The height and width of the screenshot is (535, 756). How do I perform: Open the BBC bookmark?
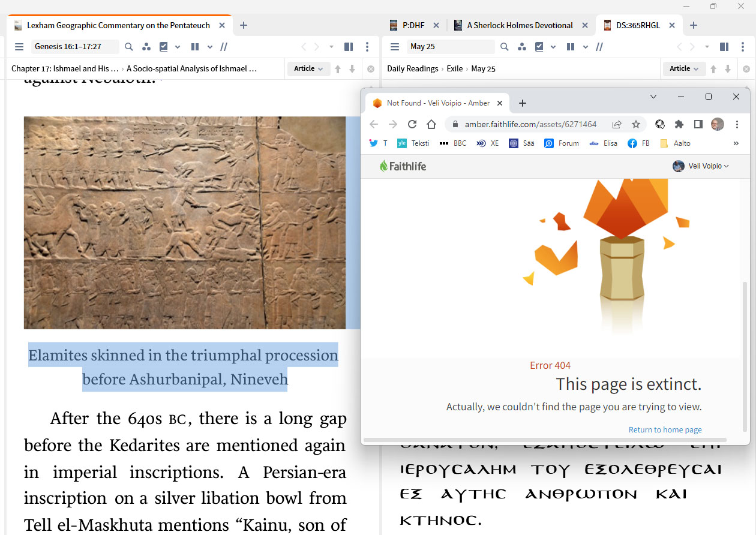tap(453, 143)
